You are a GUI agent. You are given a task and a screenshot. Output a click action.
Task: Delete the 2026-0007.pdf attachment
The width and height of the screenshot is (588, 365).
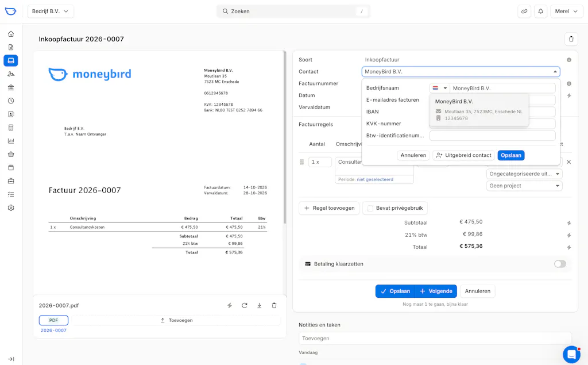pos(274,306)
